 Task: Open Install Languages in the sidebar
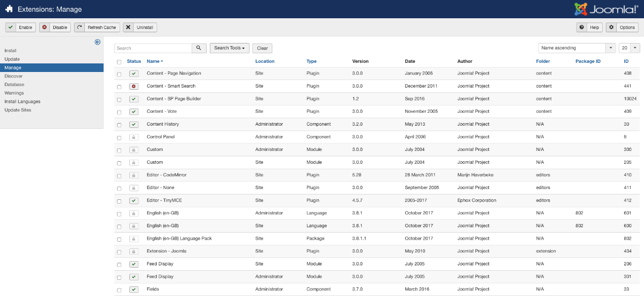23,102
